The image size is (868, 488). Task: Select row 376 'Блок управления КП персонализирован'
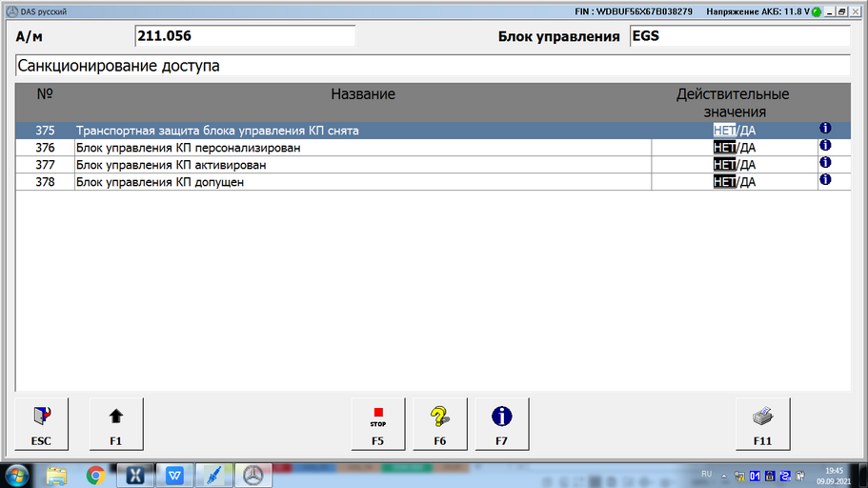(433, 148)
